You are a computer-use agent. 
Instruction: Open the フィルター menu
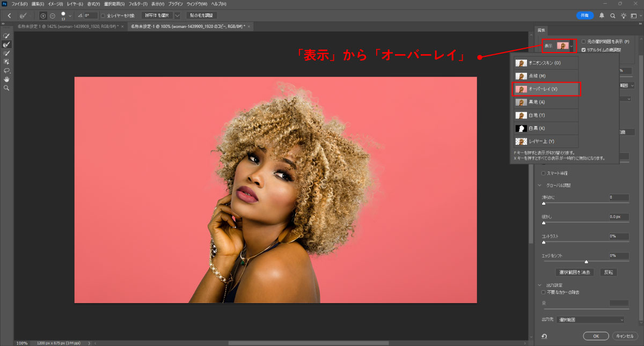(x=138, y=4)
